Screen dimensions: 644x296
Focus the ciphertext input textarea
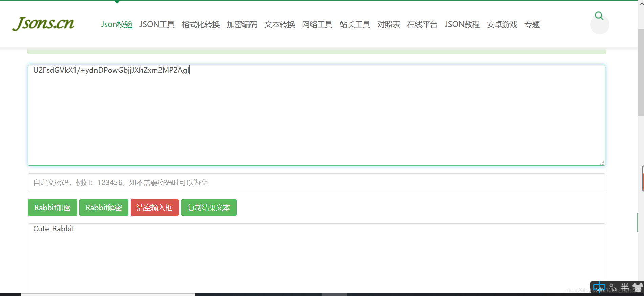pyautogui.click(x=316, y=115)
